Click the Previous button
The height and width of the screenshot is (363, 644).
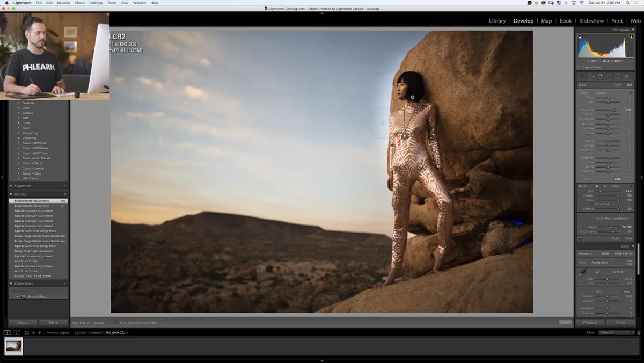coord(590,323)
